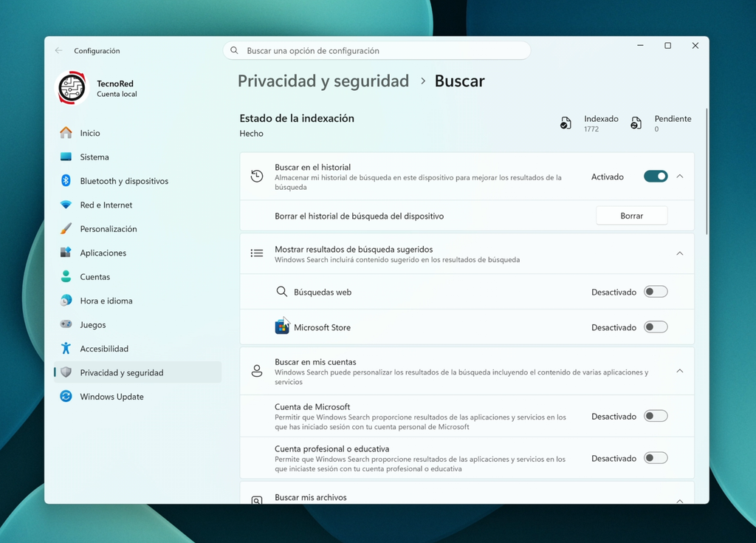
Task: Enable the Cuenta de Microsoft toggle
Action: 656,416
